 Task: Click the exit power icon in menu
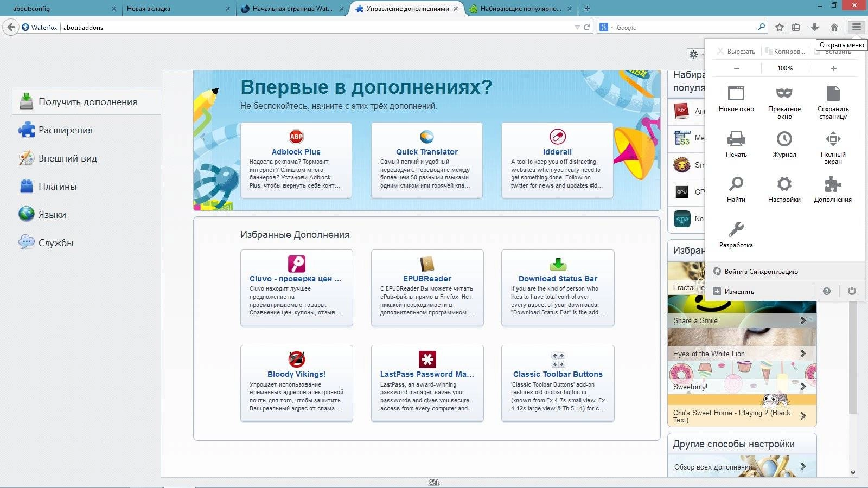[852, 291]
